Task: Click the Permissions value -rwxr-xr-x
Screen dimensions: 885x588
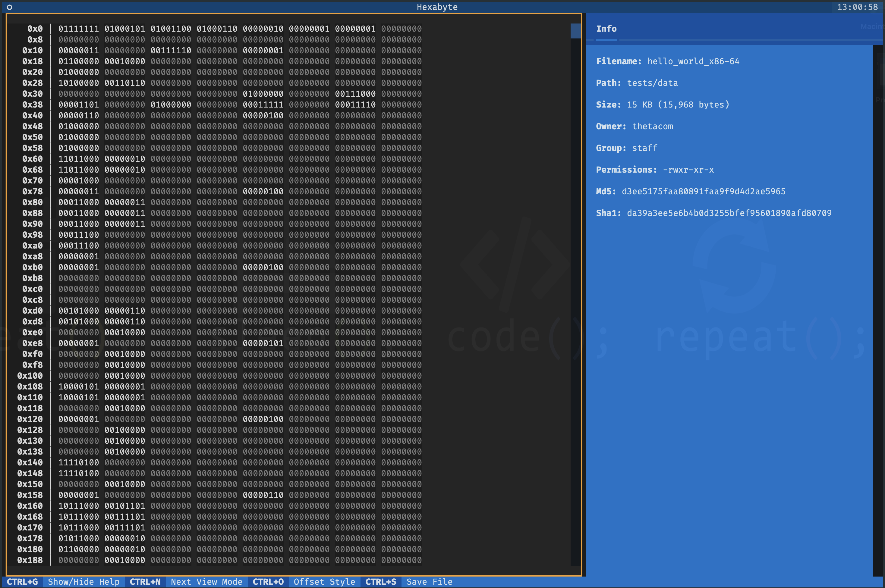Action: tap(688, 170)
